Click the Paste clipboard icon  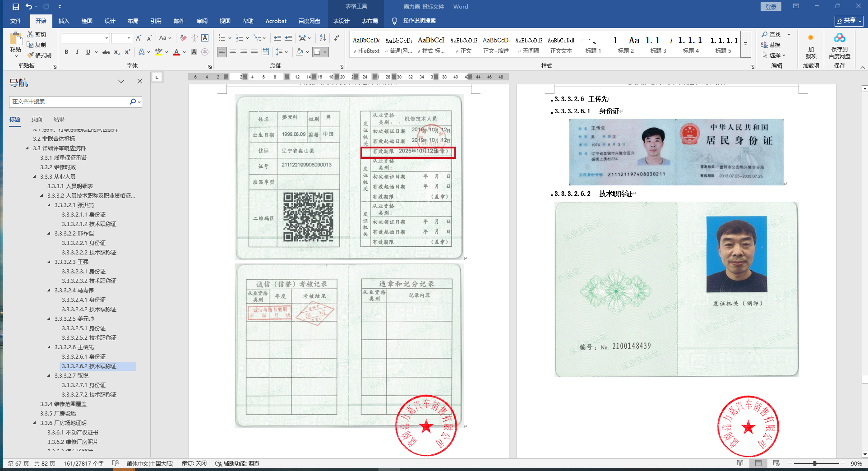[x=16, y=39]
